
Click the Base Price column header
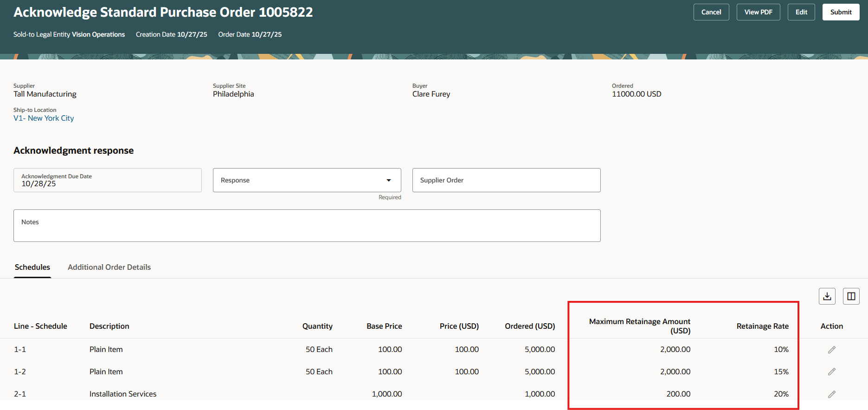pyautogui.click(x=384, y=326)
